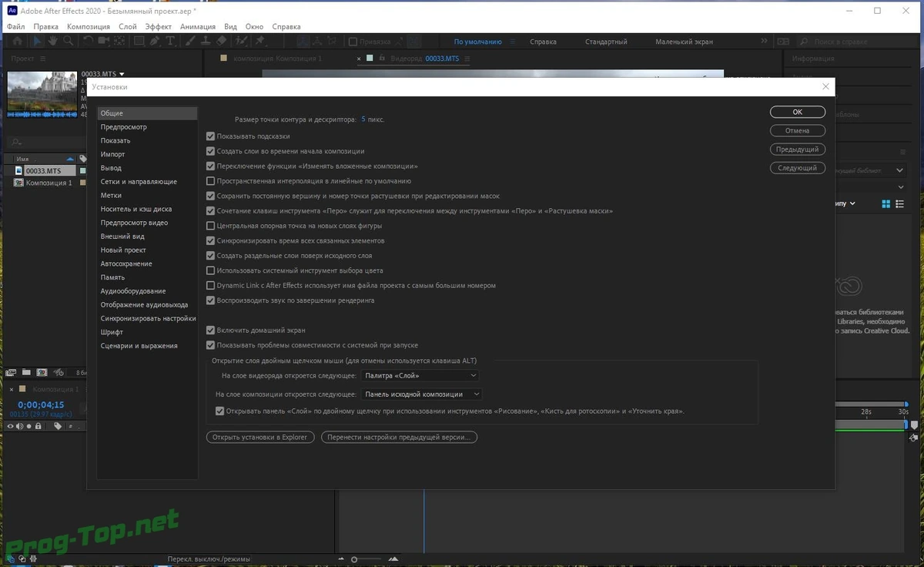Go to "Предыдущий" preferences page
Screen dimensions: 924x567
click(x=798, y=149)
